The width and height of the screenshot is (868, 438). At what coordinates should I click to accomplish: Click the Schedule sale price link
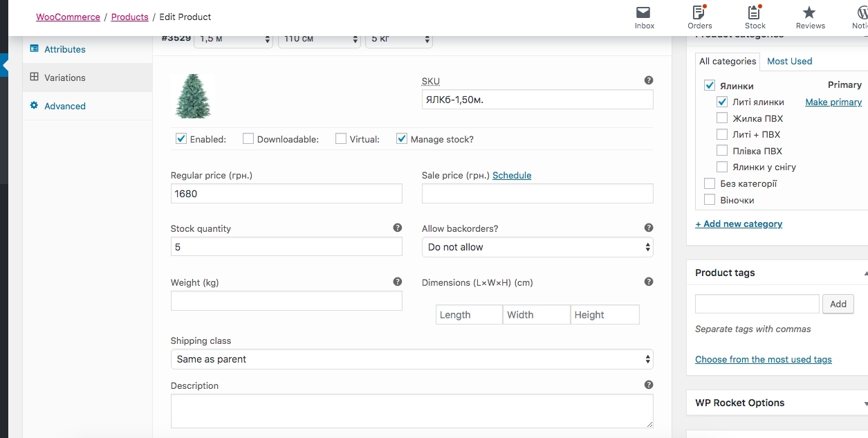(x=512, y=175)
